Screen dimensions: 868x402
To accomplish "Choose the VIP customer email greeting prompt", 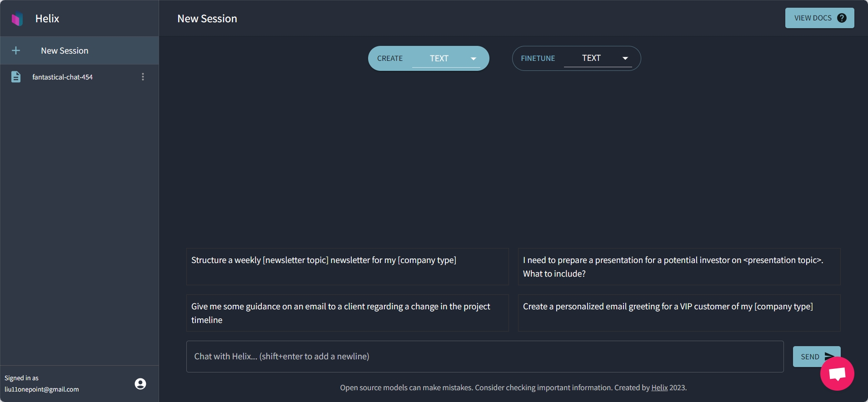I will (679, 313).
